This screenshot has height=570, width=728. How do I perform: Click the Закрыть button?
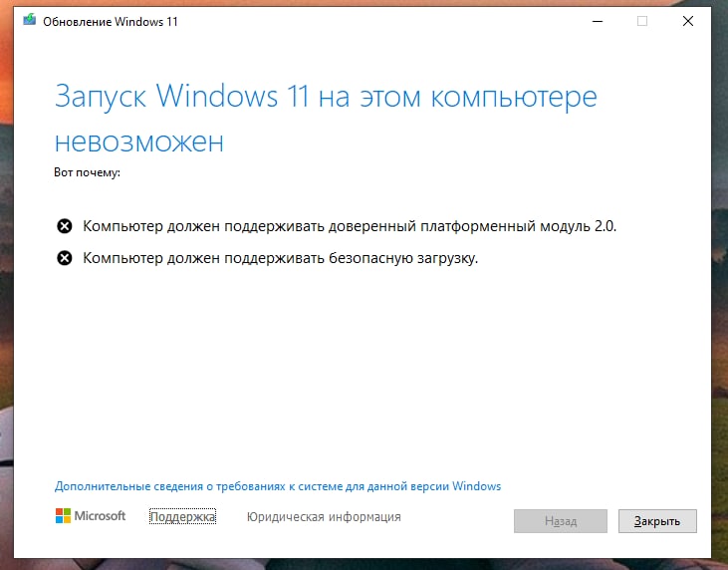(657, 521)
